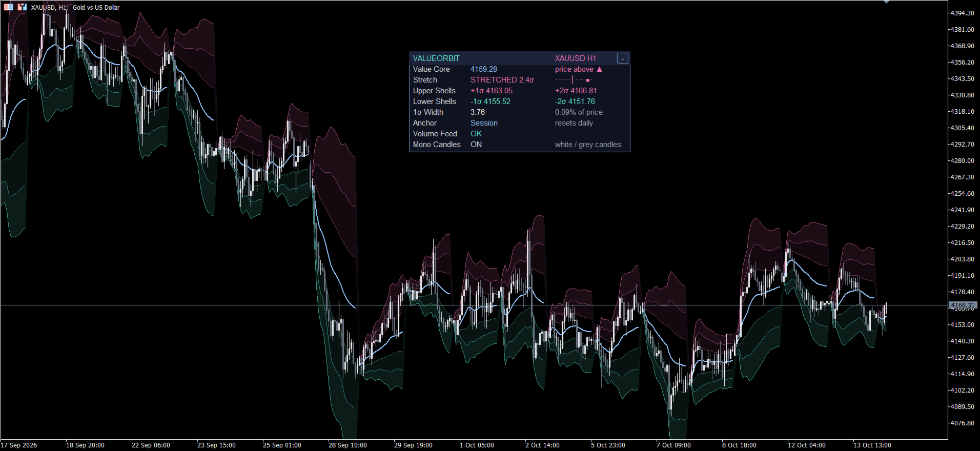Click the white / grey candles note
The image size is (980, 451).
tap(588, 145)
